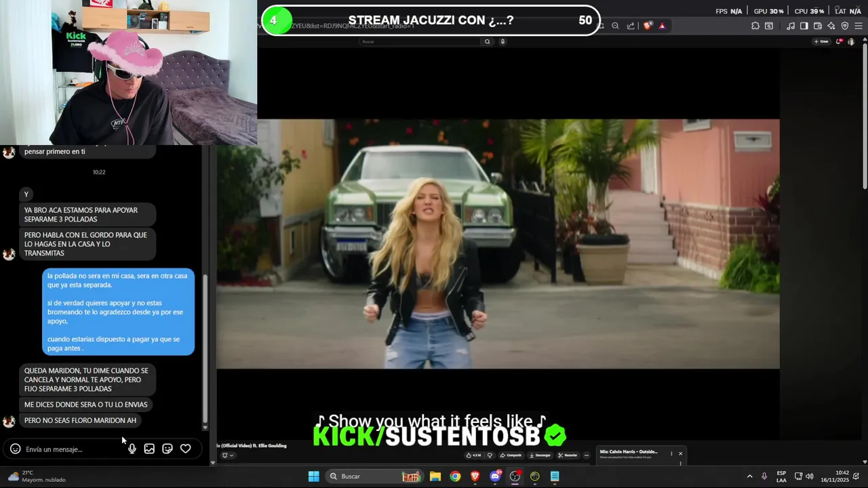The height and width of the screenshot is (488, 868).
Task: Open the page share icon in address bar
Action: point(631,26)
